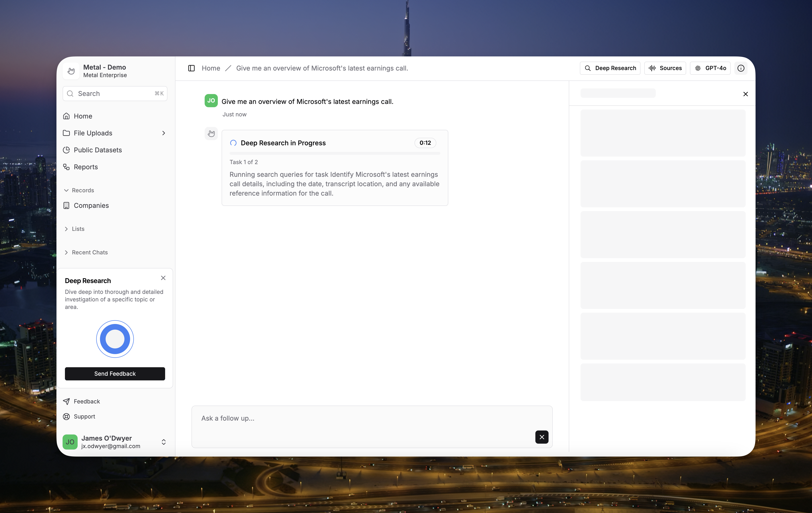Click the Send Feedback button
Image resolution: width=812 pixels, height=513 pixels.
[x=115, y=373]
